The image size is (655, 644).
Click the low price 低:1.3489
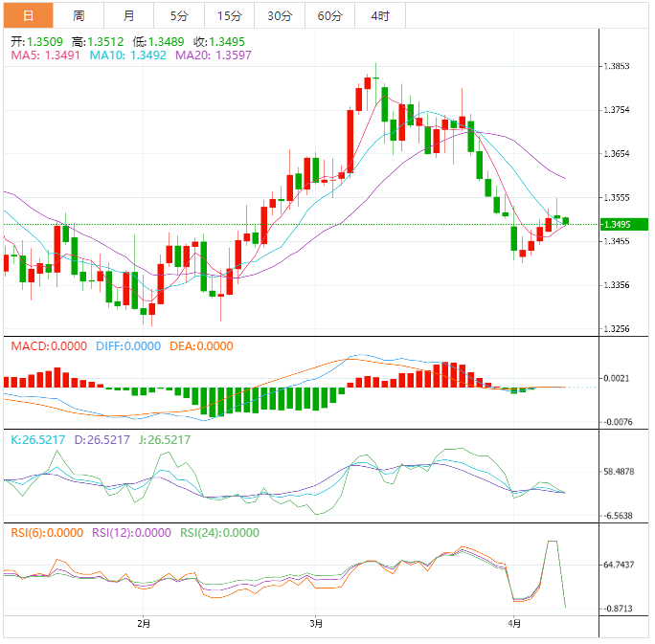click(x=158, y=42)
